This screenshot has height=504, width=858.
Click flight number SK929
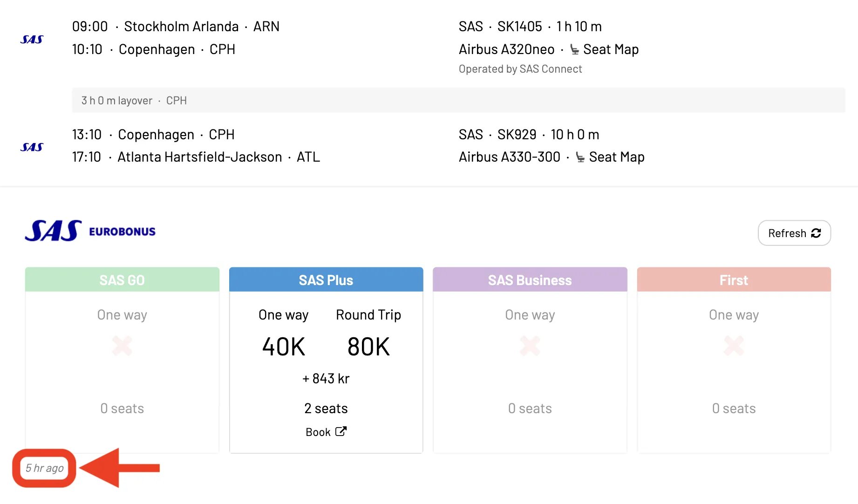click(x=517, y=135)
